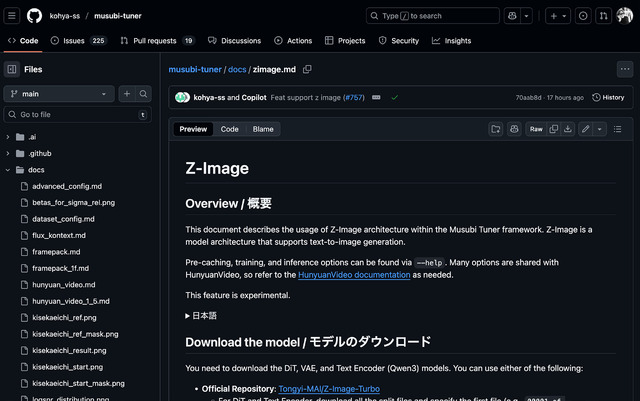This screenshot has height=401, width=640.
Task: Copy the zimage.md file path
Action: [308, 69]
